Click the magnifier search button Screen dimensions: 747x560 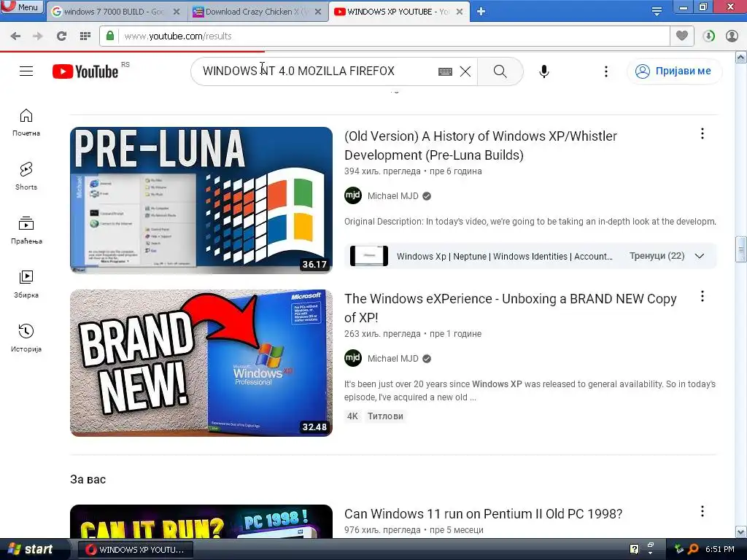point(500,71)
